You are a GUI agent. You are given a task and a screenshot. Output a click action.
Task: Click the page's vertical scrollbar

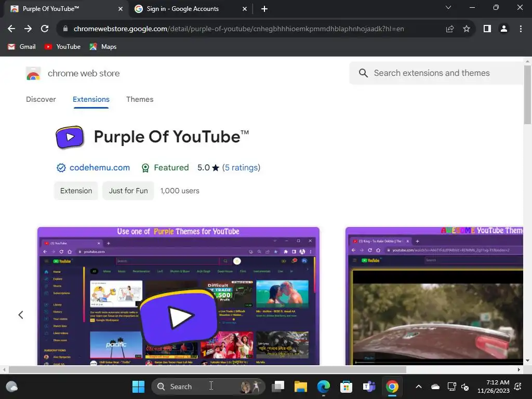(x=527, y=95)
